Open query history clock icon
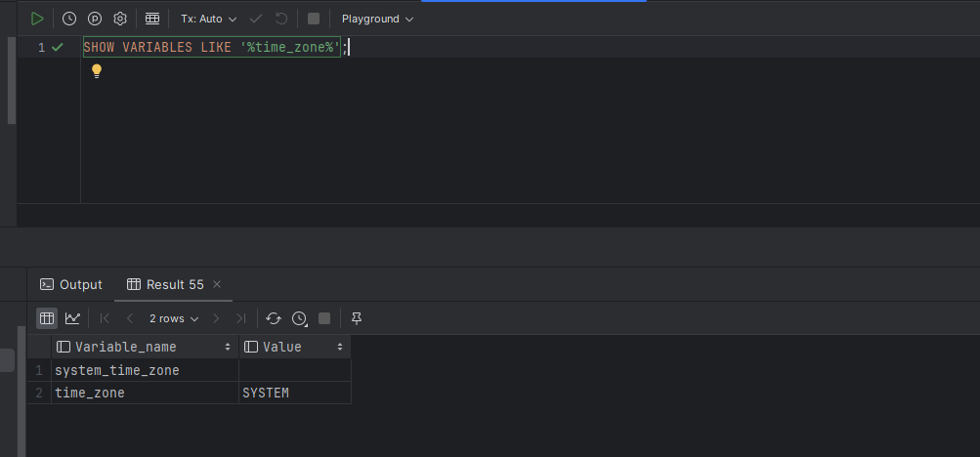The image size is (980, 457). pyautogui.click(x=69, y=19)
